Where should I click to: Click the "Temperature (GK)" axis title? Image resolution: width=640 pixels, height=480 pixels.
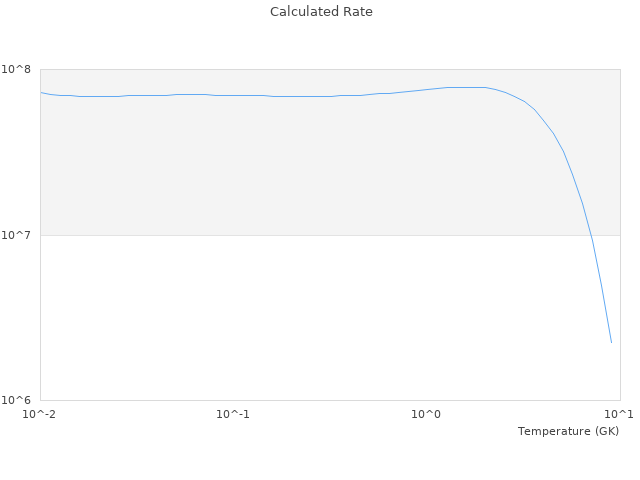568,431
